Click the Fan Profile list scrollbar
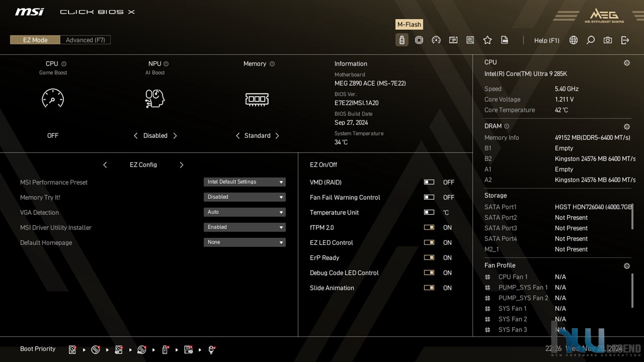Image resolution: width=644 pixels, height=362 pixels. coord(632,290)
